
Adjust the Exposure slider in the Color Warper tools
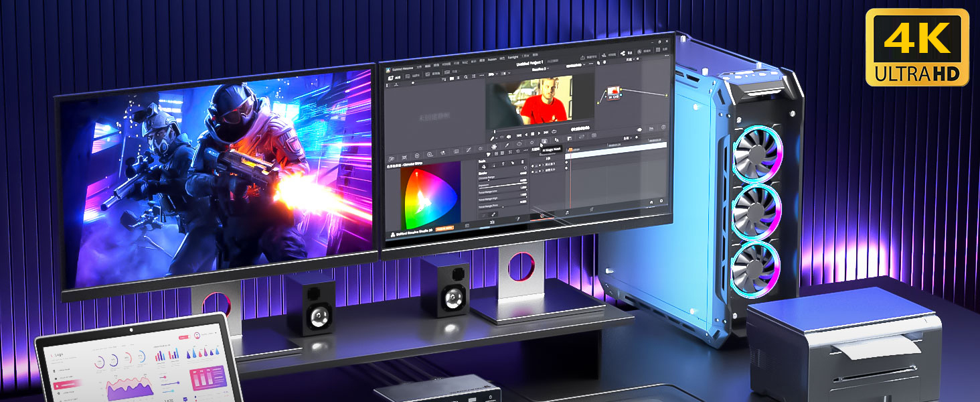coord(502,186)
